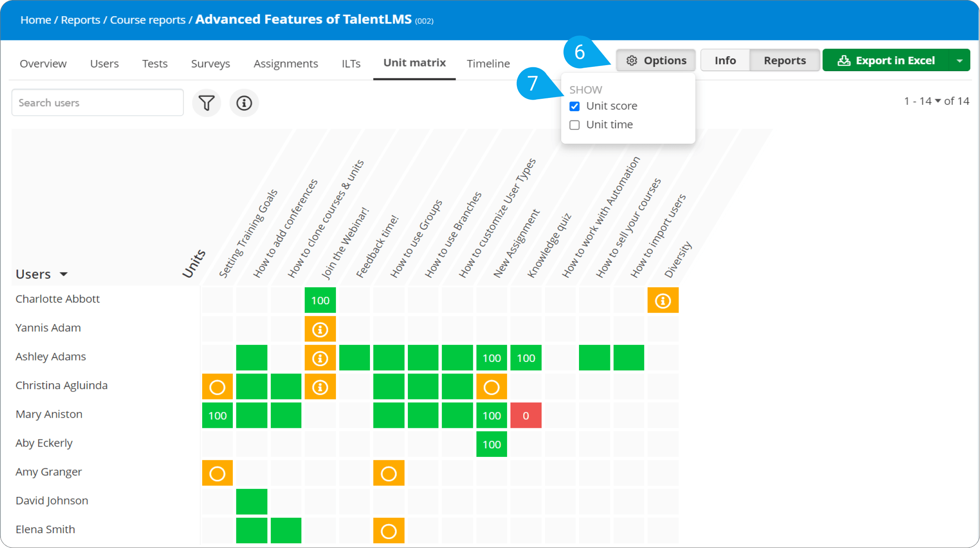
Task: Open the Assignments tab
Action: coord(286,63)
